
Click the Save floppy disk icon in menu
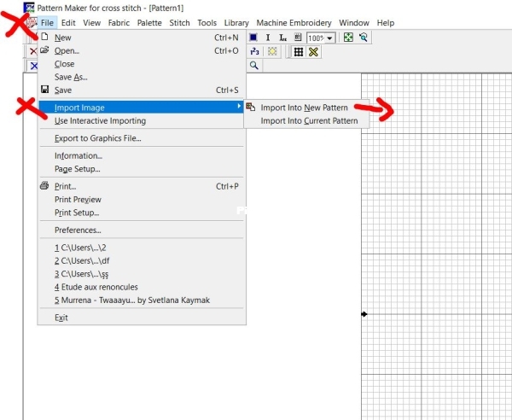pyautogui.click(x=44, y=90)
